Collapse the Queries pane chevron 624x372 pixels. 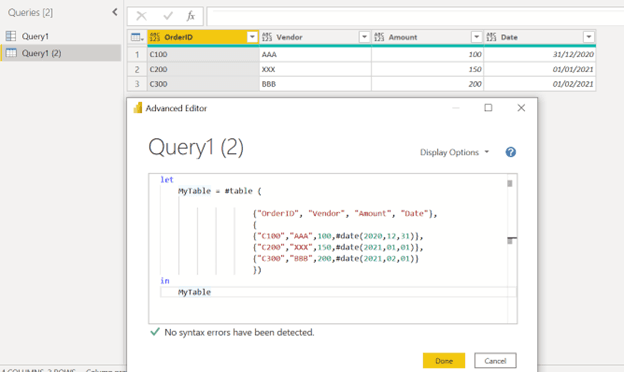(x=115, y=12)
